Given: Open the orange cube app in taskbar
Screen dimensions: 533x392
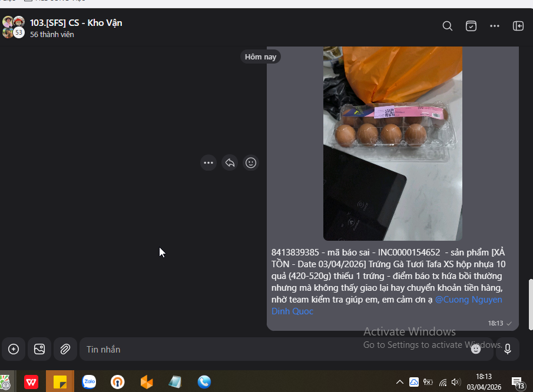Looking at the screenshot, I should tap(147, 382).
